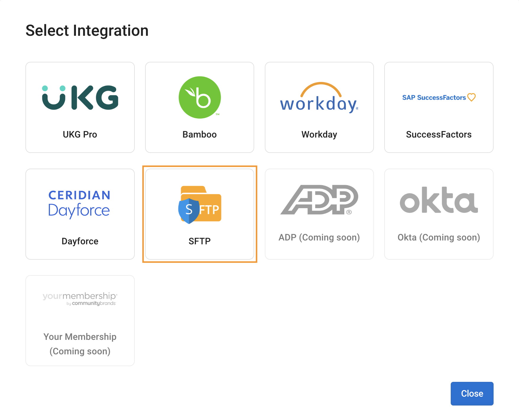Click the Okta (Coming soon) text
This screenshot has width=519, height=420.
[439, 238]
